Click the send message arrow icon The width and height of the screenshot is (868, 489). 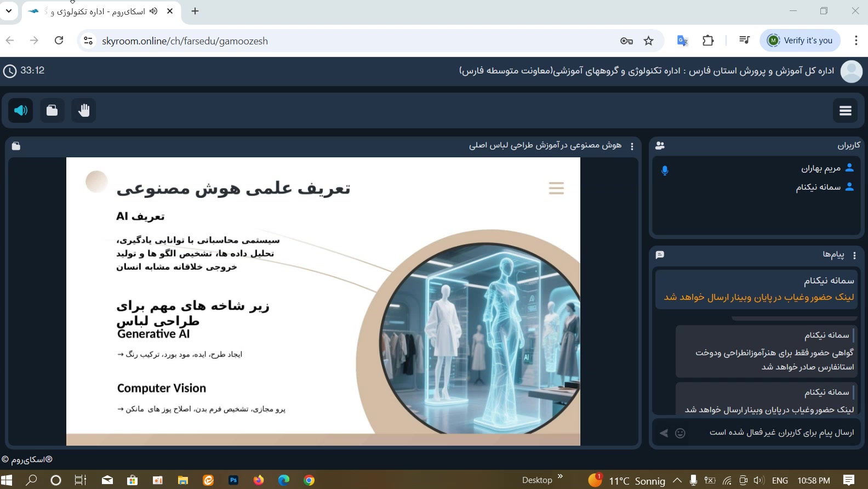(664, 433)
